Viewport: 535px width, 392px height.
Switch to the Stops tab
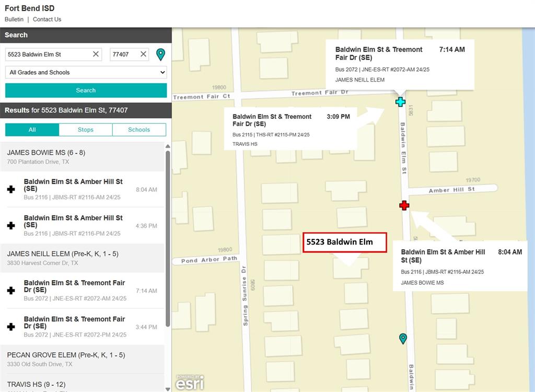[x=86, y=130]
